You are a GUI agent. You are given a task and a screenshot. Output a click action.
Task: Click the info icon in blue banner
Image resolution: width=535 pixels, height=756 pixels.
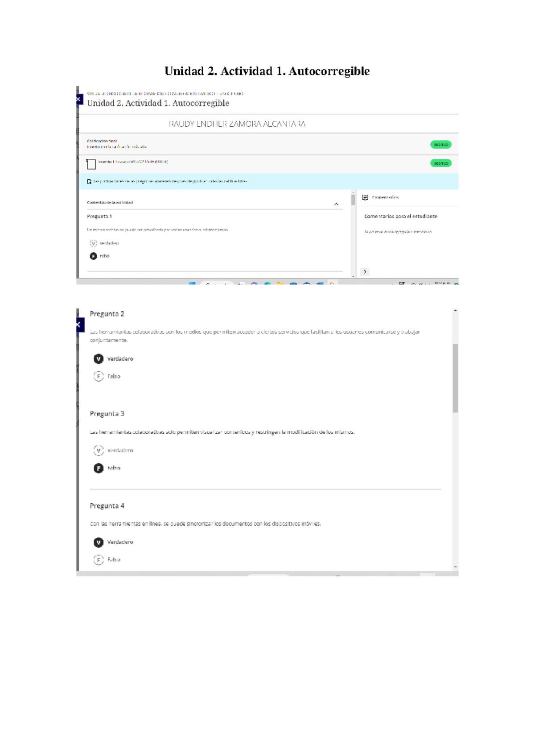(x=89, y=181)
